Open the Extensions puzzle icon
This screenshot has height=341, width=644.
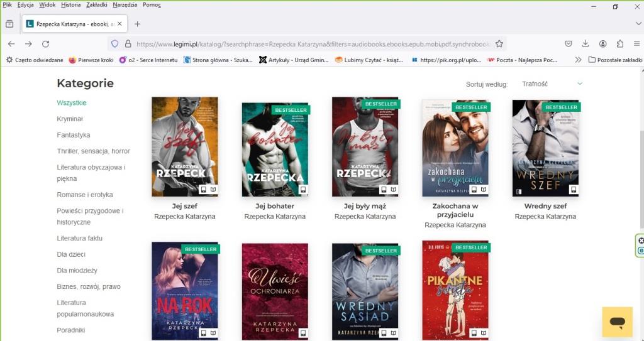[x=619, y=43]
